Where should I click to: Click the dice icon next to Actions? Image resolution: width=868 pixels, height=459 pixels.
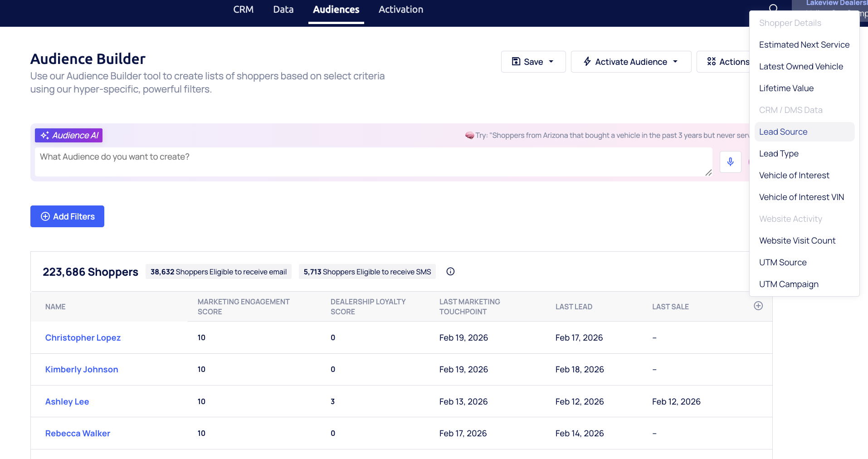pos(712,61)
